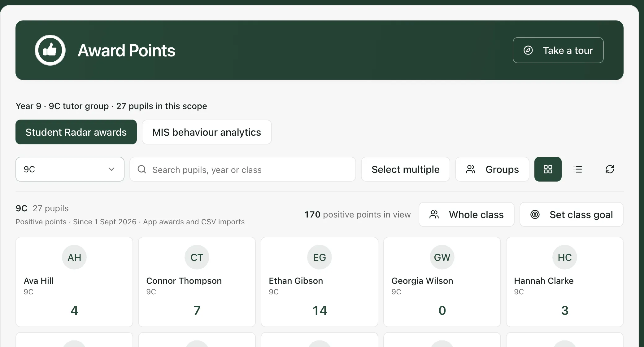Click the compass icon in Take a tour
Viewport: 644px width, 347px height.
click(528, 50)
